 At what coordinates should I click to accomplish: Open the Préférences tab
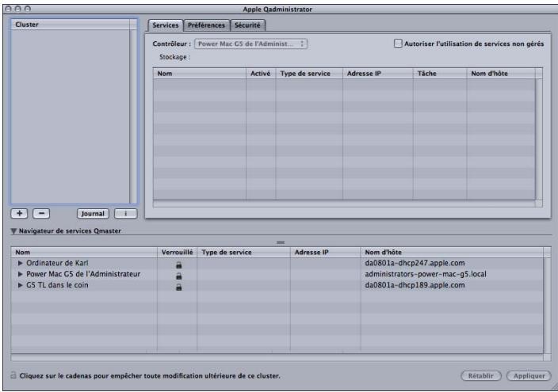[206, 25]
